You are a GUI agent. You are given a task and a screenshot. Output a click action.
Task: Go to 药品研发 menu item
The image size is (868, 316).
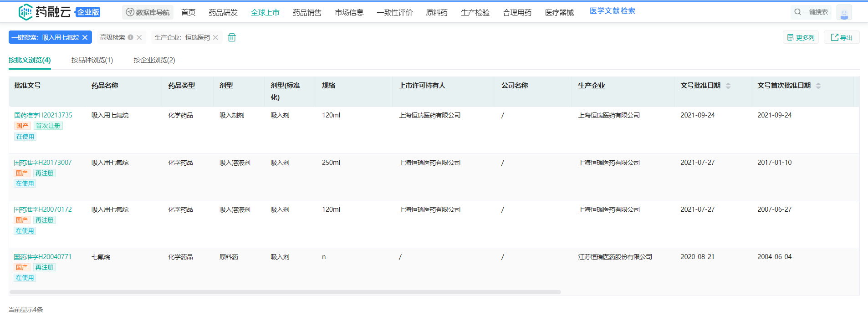(x=223, y=13)
